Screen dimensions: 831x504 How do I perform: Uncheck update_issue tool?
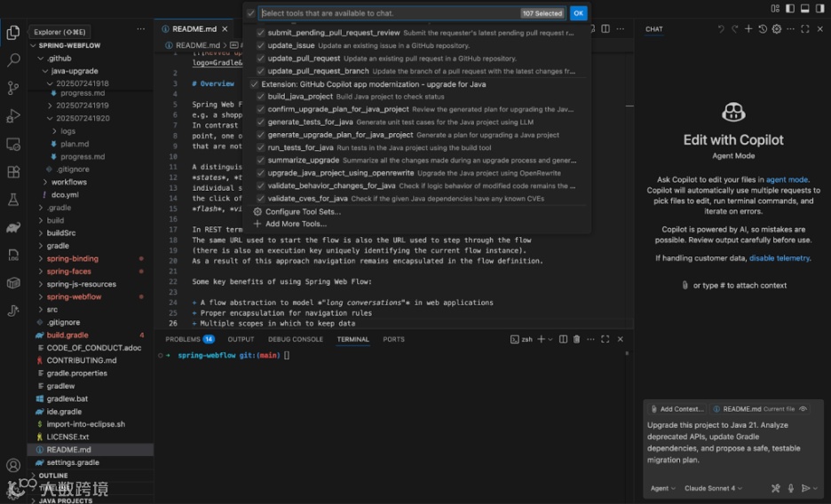click(260, 45)
